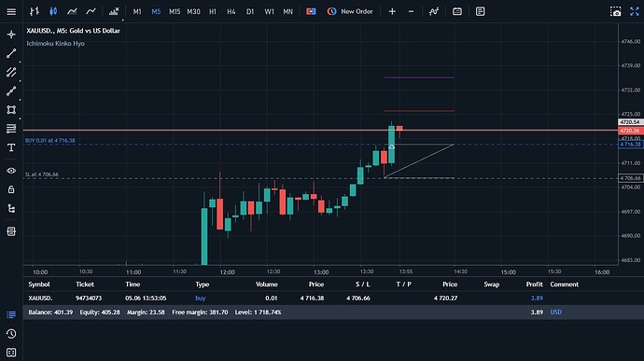Screen dimensions: 644x361
Task: Sort positions by Ticket column
Action: coord(85,285)
